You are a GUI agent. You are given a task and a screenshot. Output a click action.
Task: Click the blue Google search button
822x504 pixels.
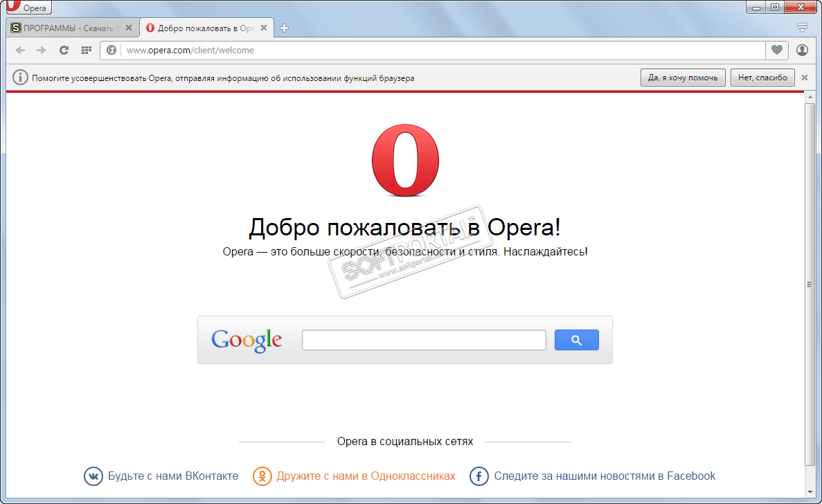pos(577,340)
